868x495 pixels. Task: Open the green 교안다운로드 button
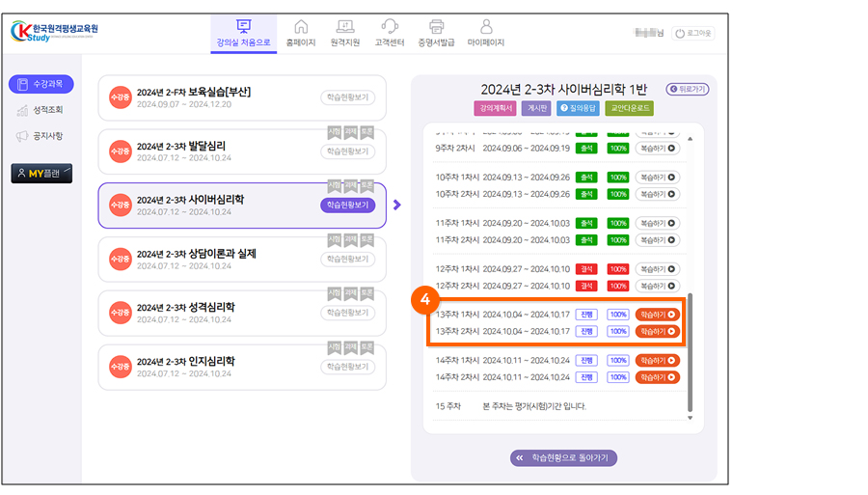[x=629, y=108]
